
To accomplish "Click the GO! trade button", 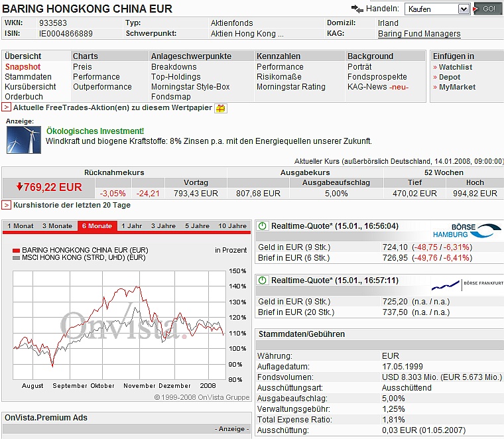I will click(487, 9).
